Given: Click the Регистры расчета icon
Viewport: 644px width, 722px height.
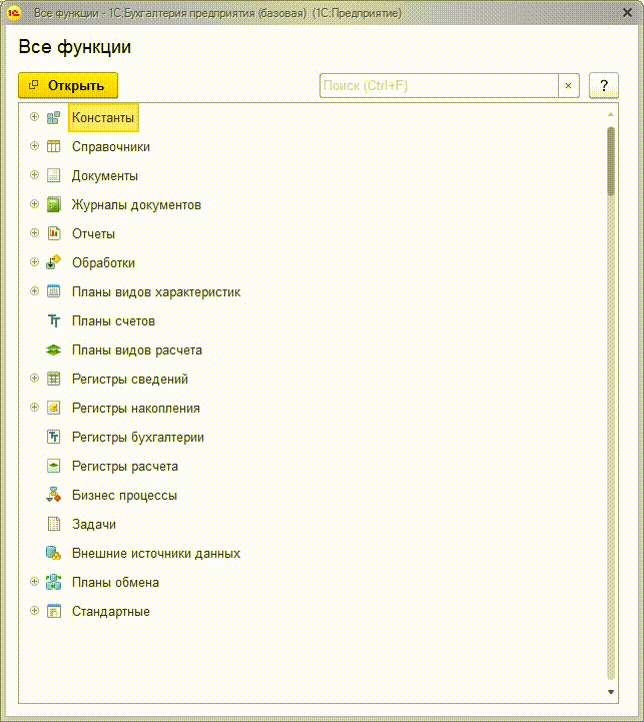Looking at the screenshot, I should pyautogui.click(x=53, y=466).
